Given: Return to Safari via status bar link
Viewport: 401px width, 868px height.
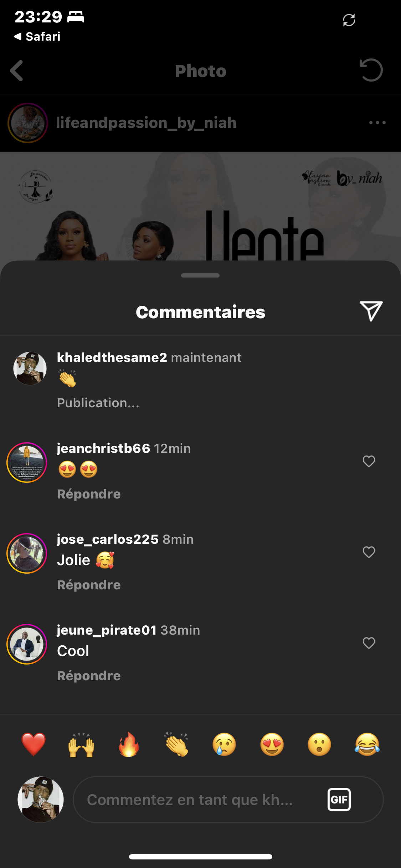Looking at the screenshot, I should [x=37, y=36].
